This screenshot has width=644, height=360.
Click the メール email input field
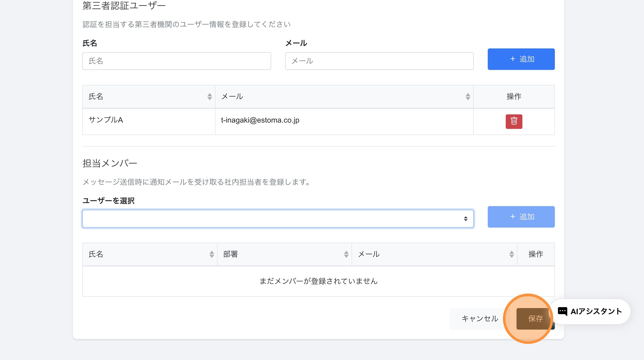[379, 61]
